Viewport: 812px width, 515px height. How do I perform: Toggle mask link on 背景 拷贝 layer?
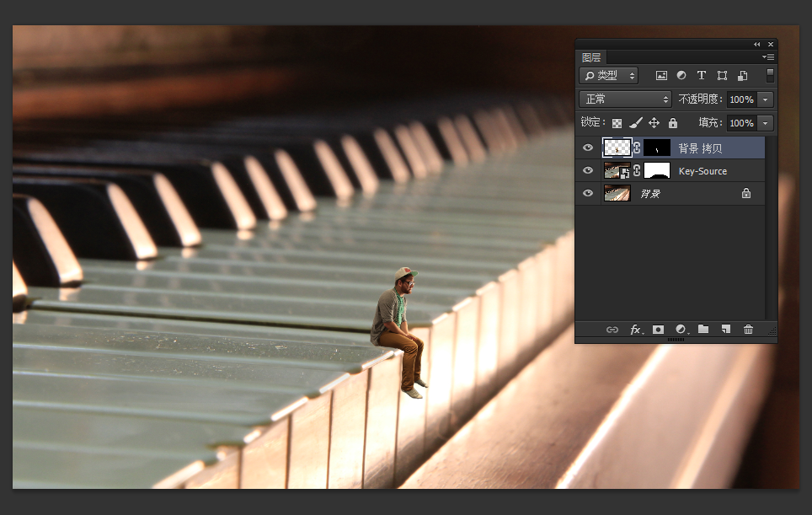point(637,148)
